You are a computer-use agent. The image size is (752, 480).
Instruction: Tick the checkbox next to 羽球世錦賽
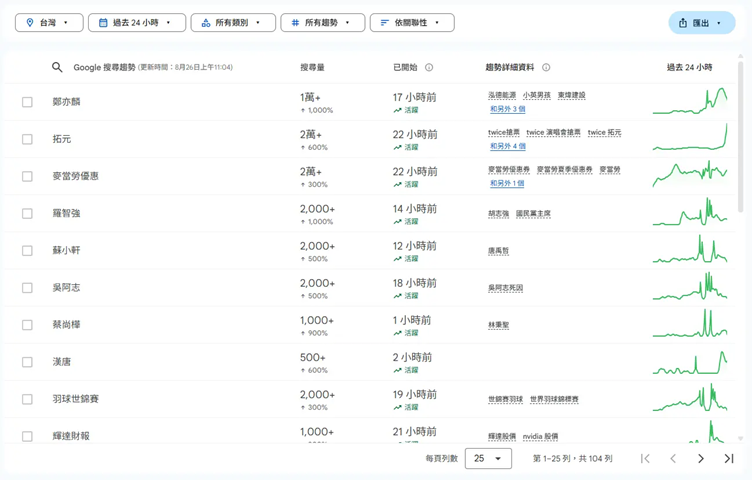(x=27, y=399)
